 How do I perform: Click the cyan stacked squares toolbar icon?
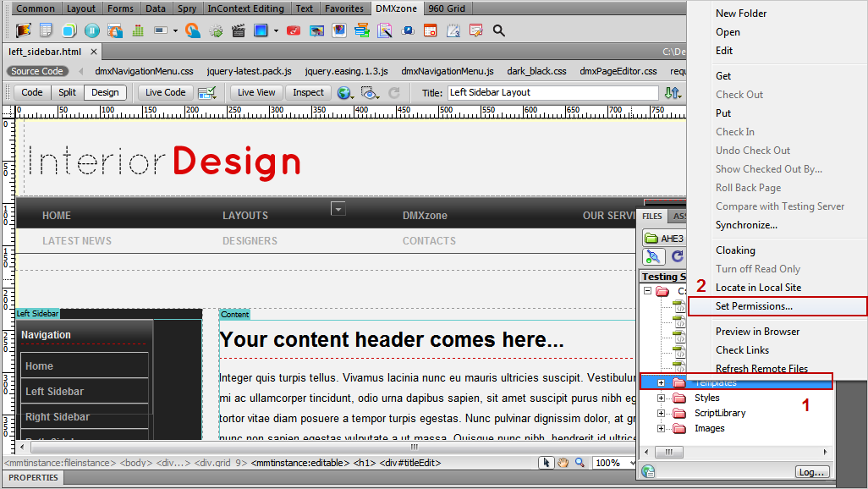click(x=69, y=30)
